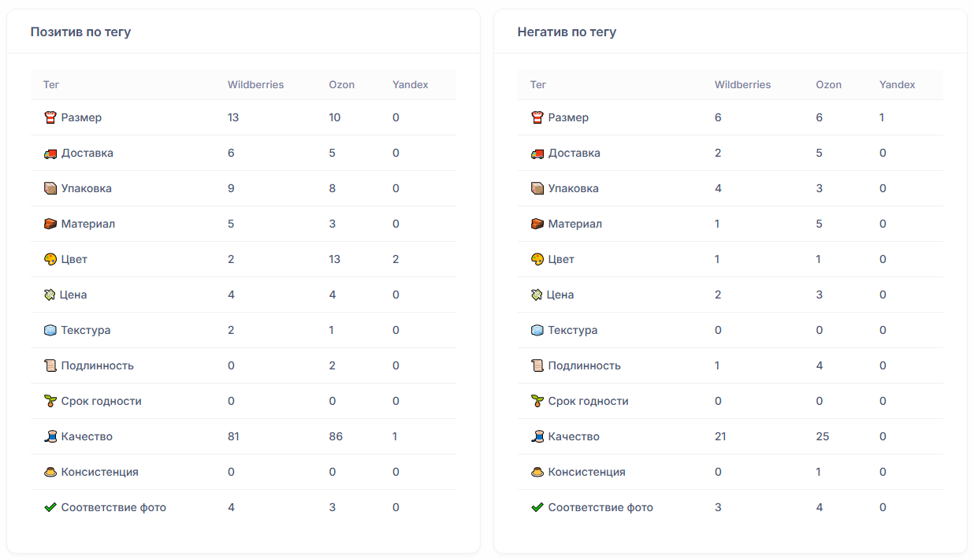Click the ice cube icon for Текстура in Негатив table

pyautogui.click(x=537, y=331)
